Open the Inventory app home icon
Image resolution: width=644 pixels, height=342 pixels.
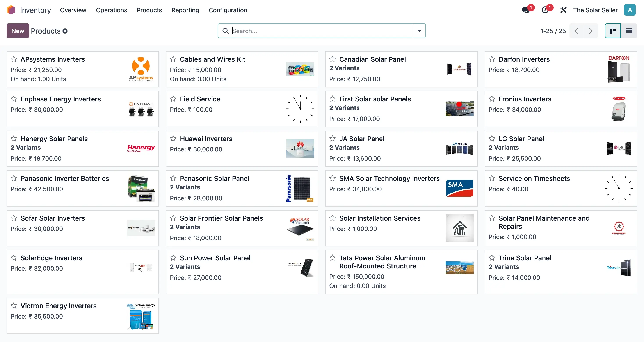click(11, 10)
